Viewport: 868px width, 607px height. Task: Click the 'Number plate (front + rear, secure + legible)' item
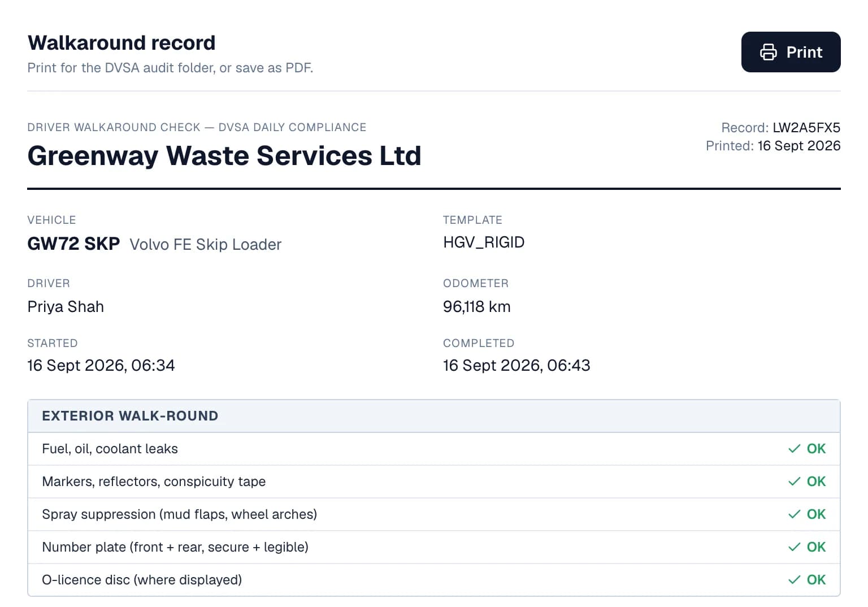pos(434,547)
